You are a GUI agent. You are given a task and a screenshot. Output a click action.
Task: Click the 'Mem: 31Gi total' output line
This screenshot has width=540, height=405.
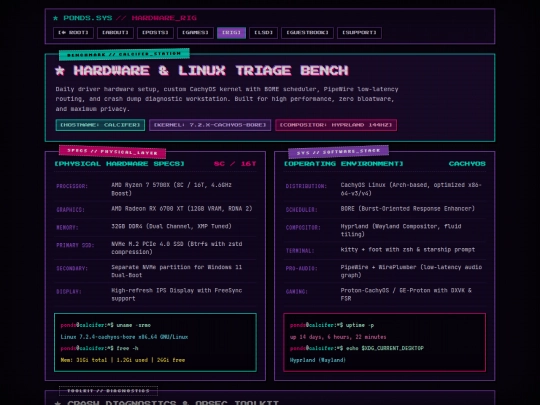[123, 360]
